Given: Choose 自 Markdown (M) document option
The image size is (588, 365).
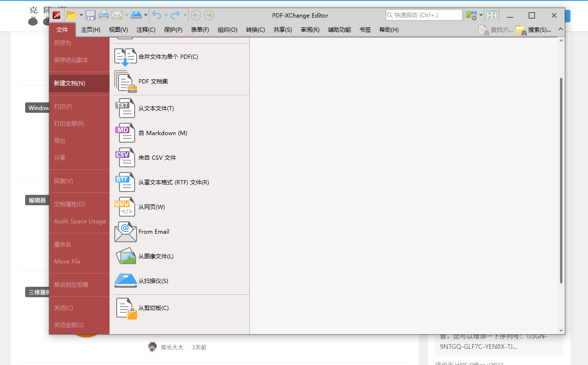Looking at the screenshot, I should coord(163,133).
